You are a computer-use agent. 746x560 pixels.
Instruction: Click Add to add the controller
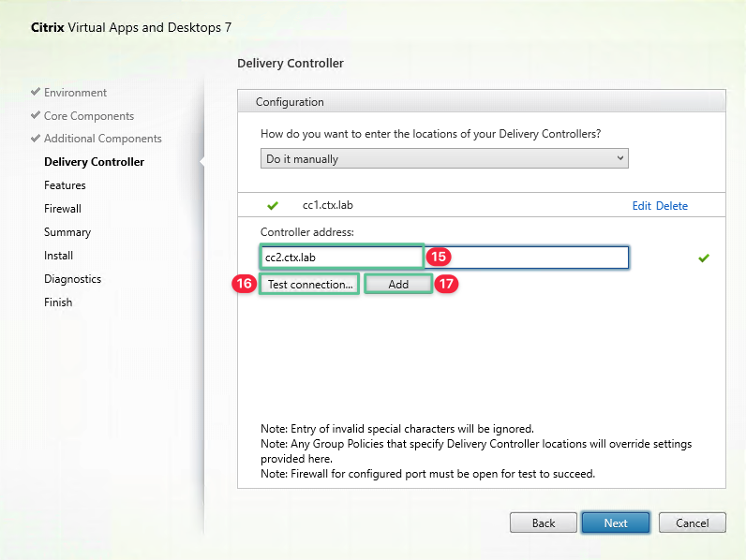point(398,284)
